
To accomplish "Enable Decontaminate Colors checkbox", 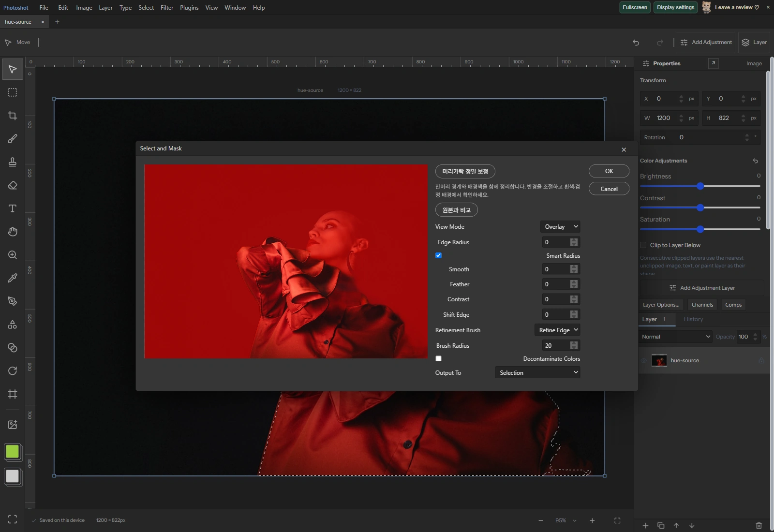I will click(x=438, y=358).
